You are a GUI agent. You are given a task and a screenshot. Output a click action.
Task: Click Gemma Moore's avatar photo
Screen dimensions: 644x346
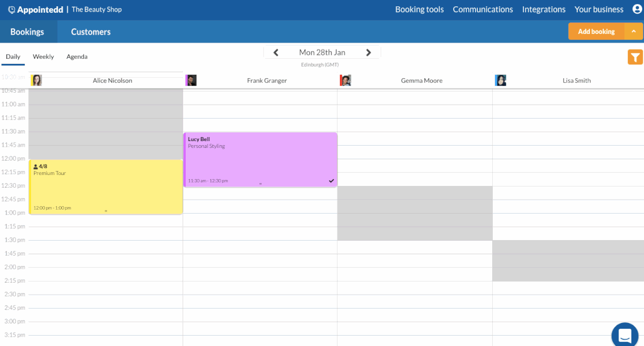[346, 81]
